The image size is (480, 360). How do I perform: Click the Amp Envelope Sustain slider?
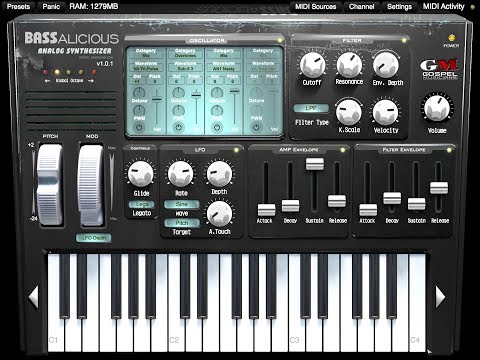point(315,164)
